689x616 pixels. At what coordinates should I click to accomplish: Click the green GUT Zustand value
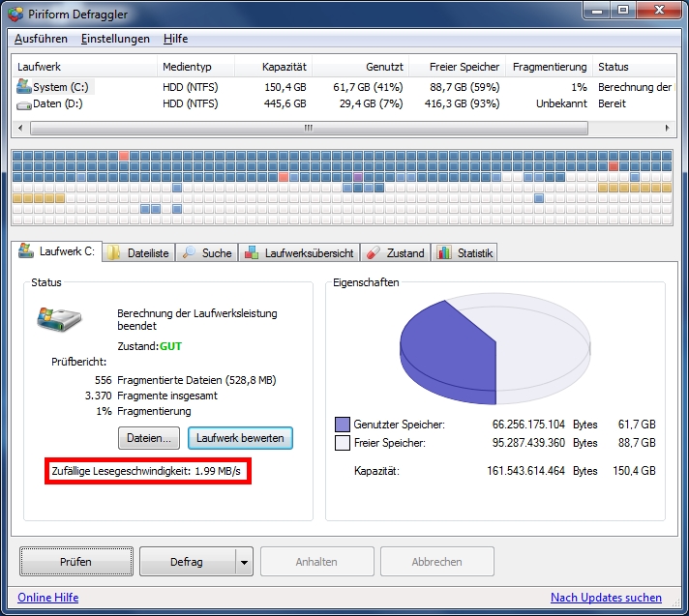coord(171,346)
